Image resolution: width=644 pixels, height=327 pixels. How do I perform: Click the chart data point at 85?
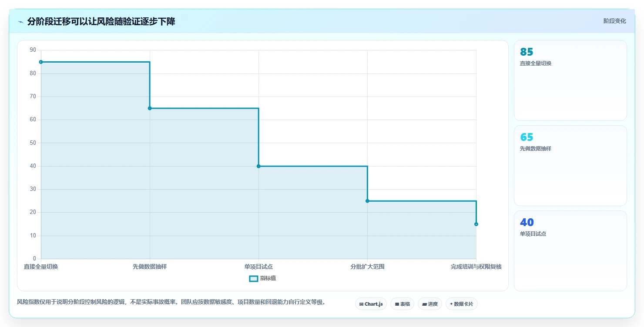click(41, 62)
